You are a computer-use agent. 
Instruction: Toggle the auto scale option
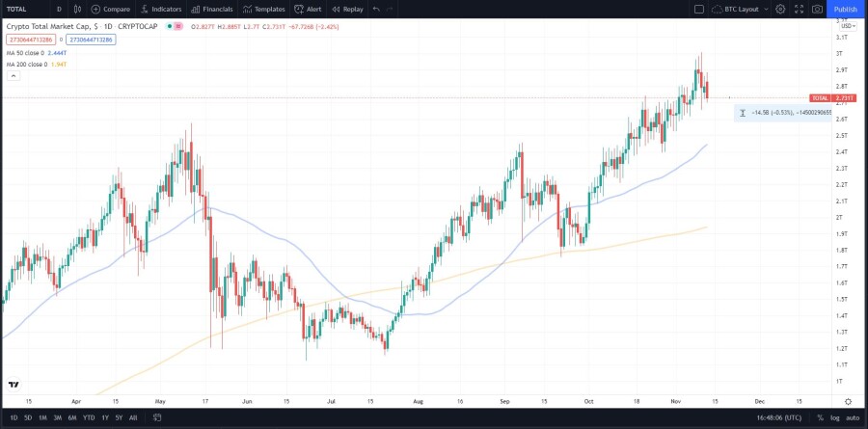point(852,417)
